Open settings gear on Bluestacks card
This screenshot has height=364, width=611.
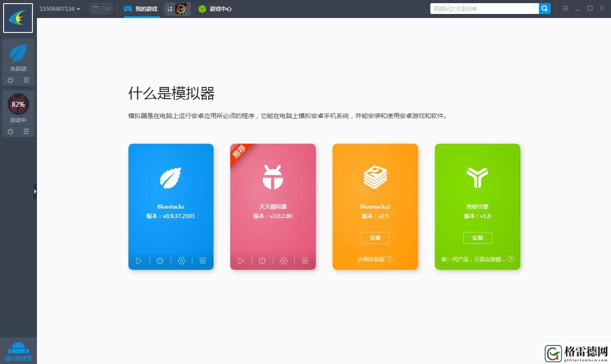(x=182, y=261)
